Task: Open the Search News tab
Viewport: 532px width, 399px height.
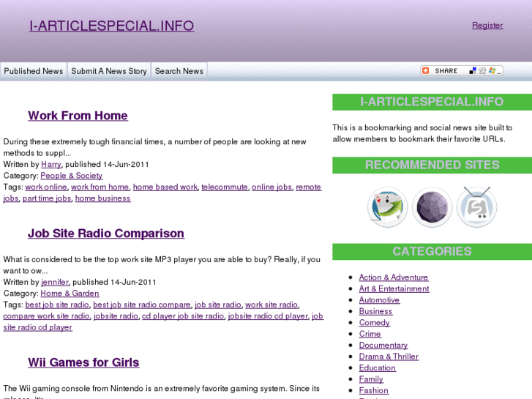Action: [179, 71]
